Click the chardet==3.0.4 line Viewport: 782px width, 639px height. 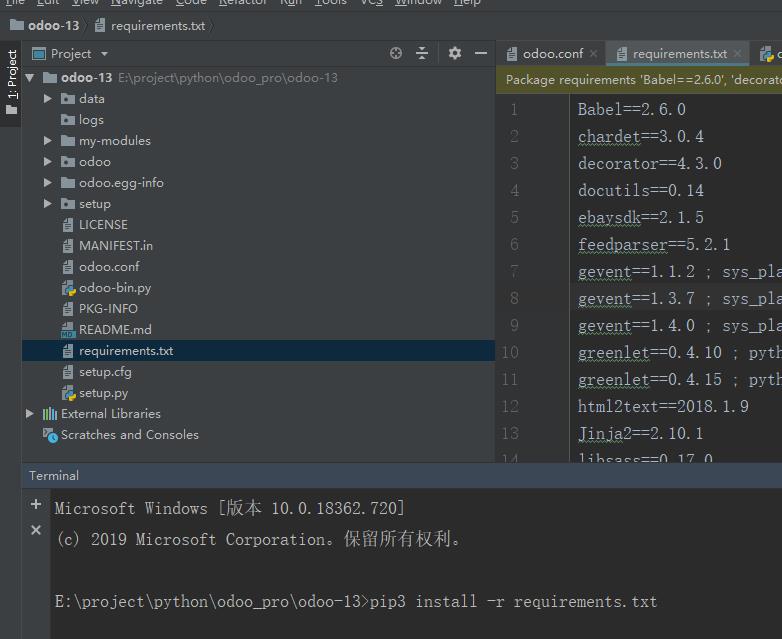[x=641, y=136]
